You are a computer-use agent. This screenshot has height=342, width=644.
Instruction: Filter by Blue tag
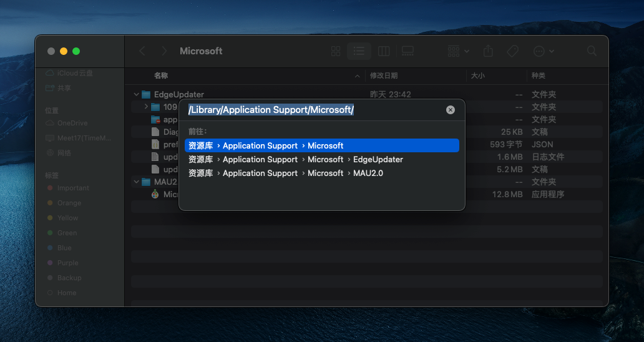(64, 248)
